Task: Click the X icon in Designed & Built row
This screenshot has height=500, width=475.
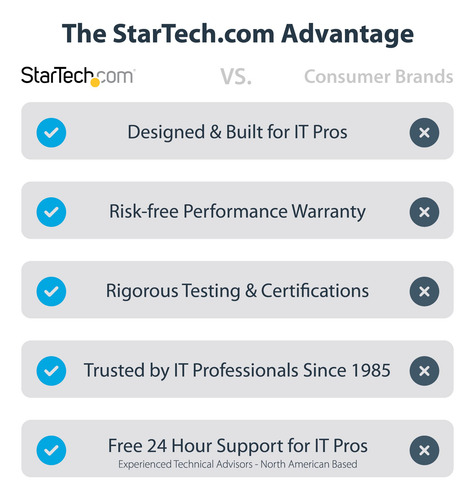Action: (424, 133)
